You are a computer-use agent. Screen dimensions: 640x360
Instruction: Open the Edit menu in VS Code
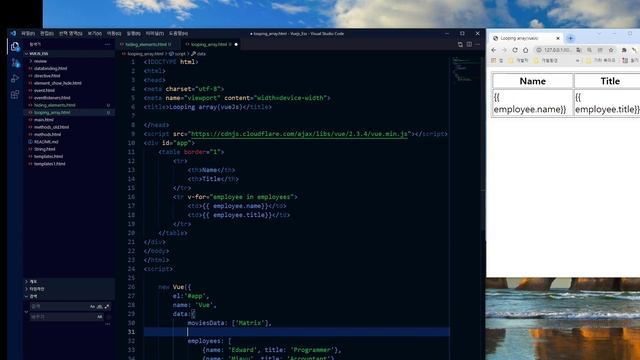point(47,33)
